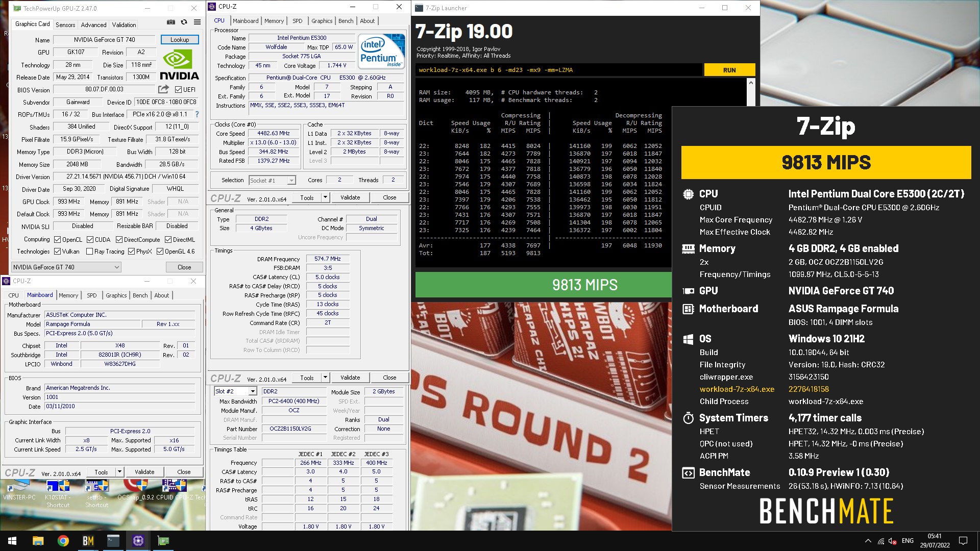
Task: Click the Bus Interface question mark icon
Action: point(197,114)
